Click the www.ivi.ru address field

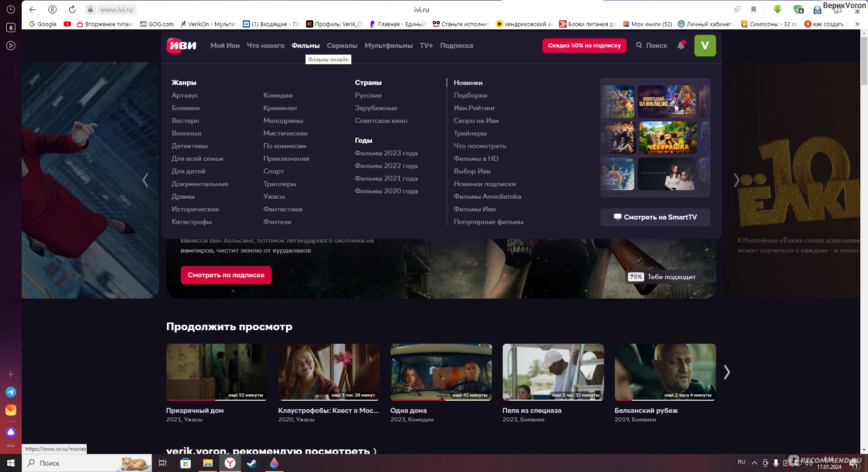click(116, 9)
